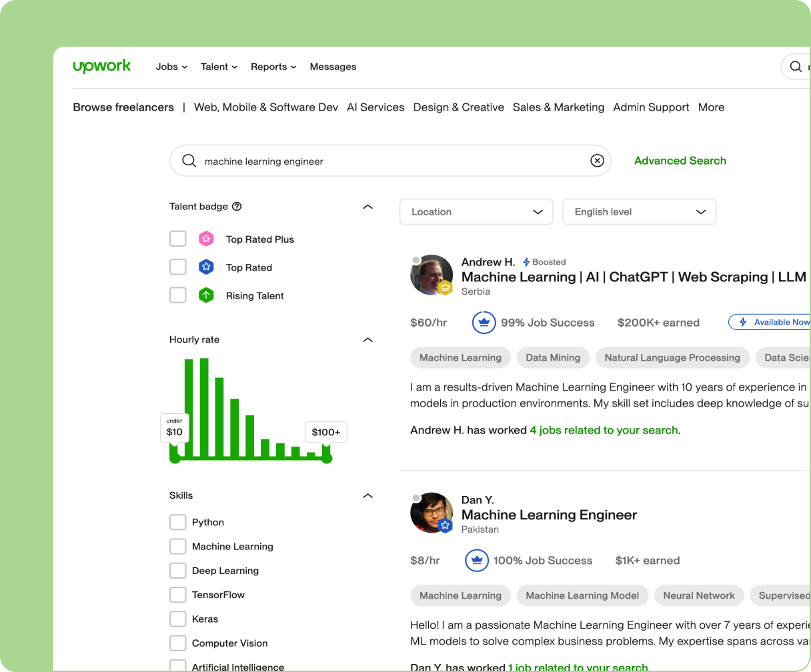Check the Computer Vision skill checkbox
Image resolution: width=811 pixels, height=672 pixels.
click(177, 643)
